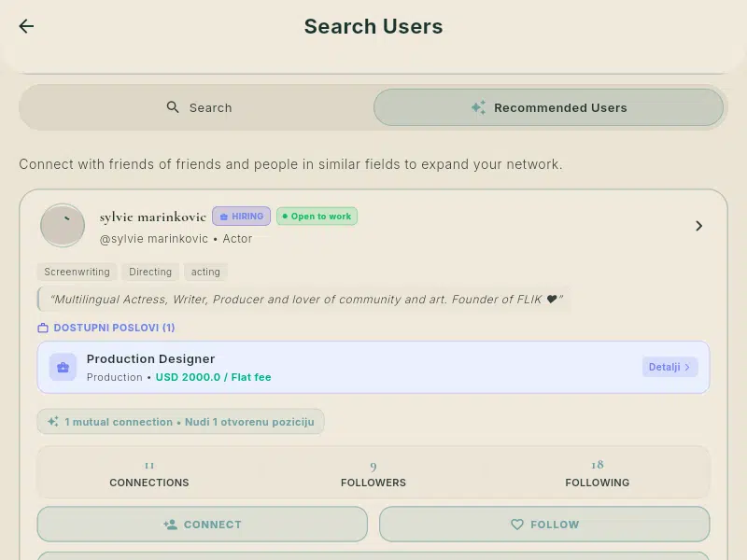Open Detalji for Production Designer job

(x=669, y=367)
